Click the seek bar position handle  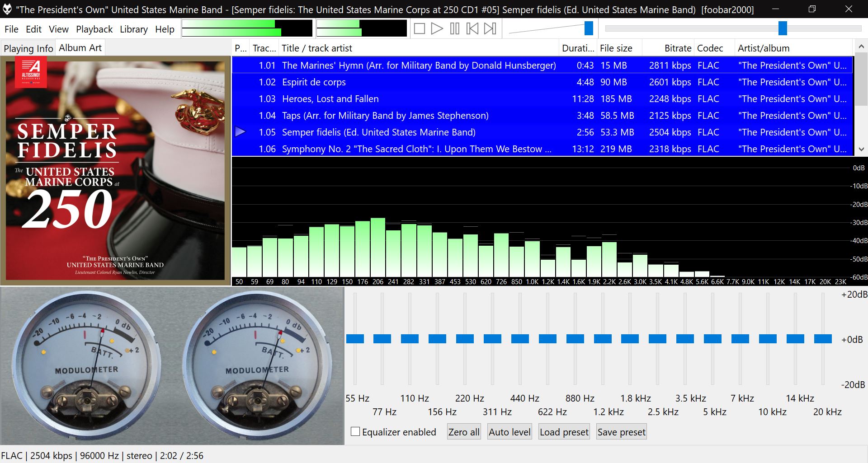point(783,28)
